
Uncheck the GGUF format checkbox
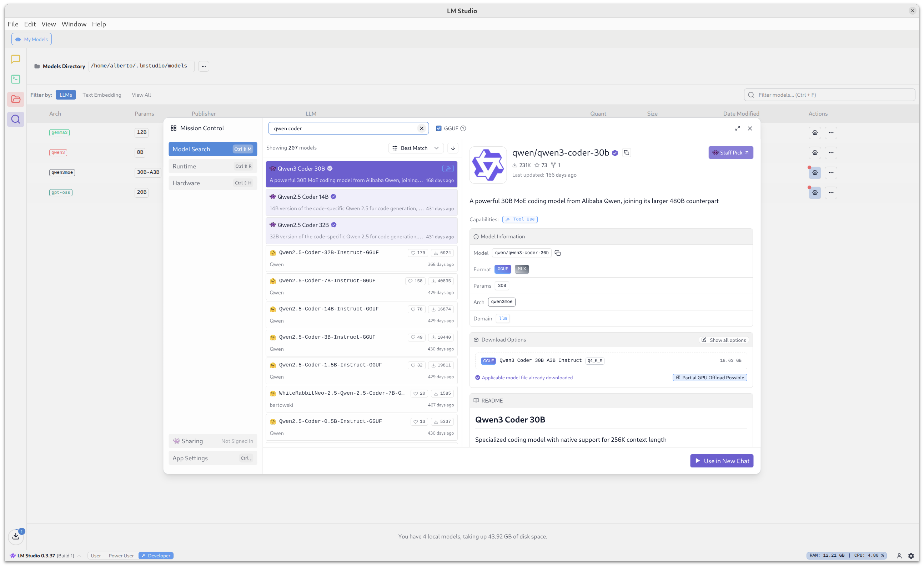click(x=438, y=128)
